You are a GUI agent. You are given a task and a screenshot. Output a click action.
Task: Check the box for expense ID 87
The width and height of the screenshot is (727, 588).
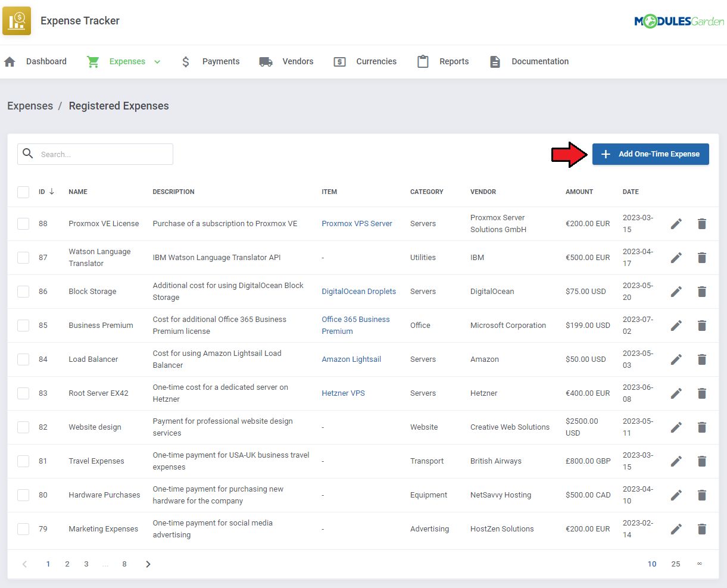[x=23, y=258]
